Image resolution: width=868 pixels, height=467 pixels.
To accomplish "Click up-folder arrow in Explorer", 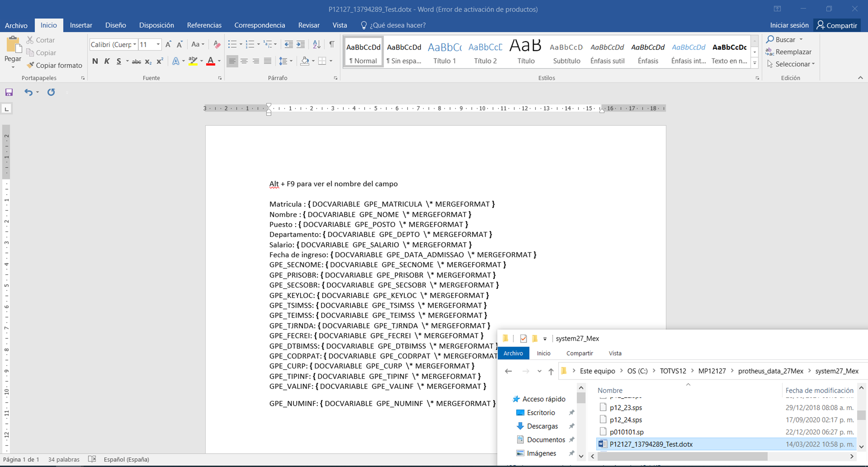I will coord(551,371).
